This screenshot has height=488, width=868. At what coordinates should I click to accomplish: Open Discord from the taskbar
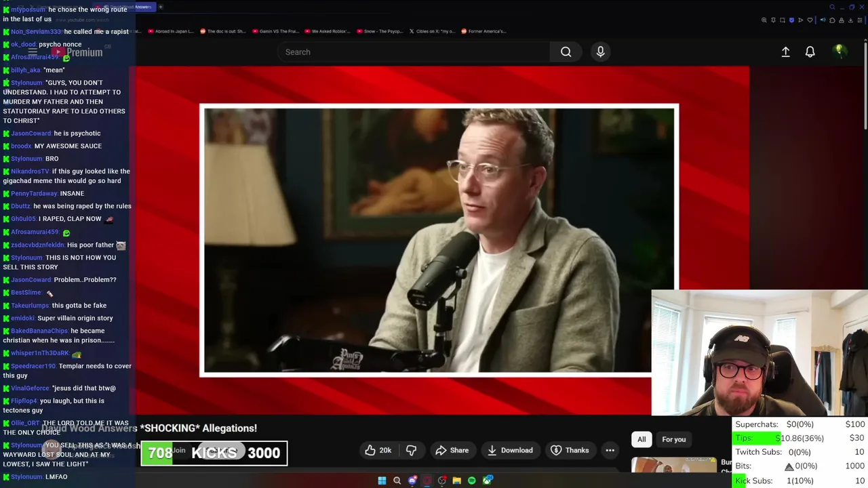pos(412,481)
